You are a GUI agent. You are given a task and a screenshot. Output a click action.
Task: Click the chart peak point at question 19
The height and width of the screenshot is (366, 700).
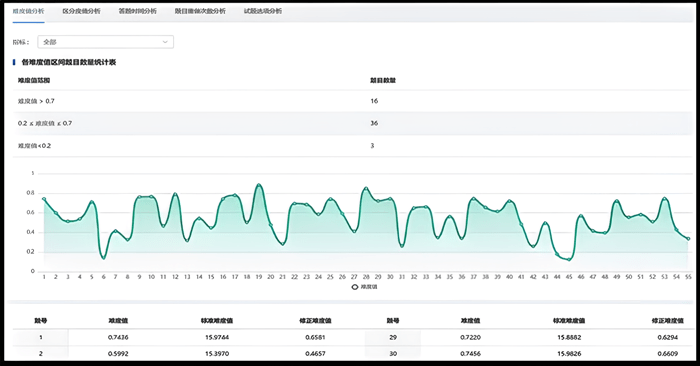click(258, 184)
